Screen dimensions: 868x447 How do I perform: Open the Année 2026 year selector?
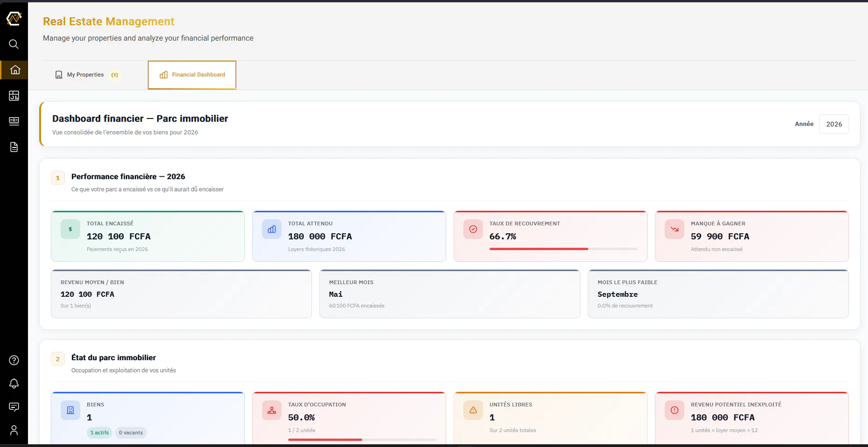pos(834,124)
